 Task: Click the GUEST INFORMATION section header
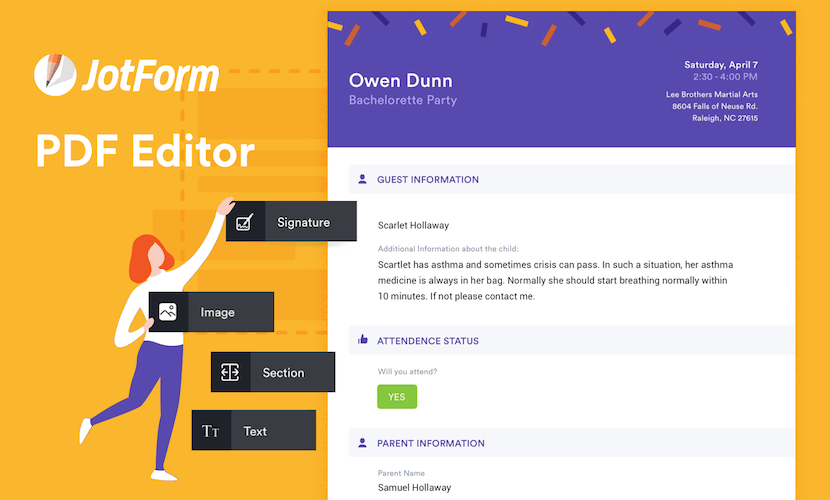point(572,179)
